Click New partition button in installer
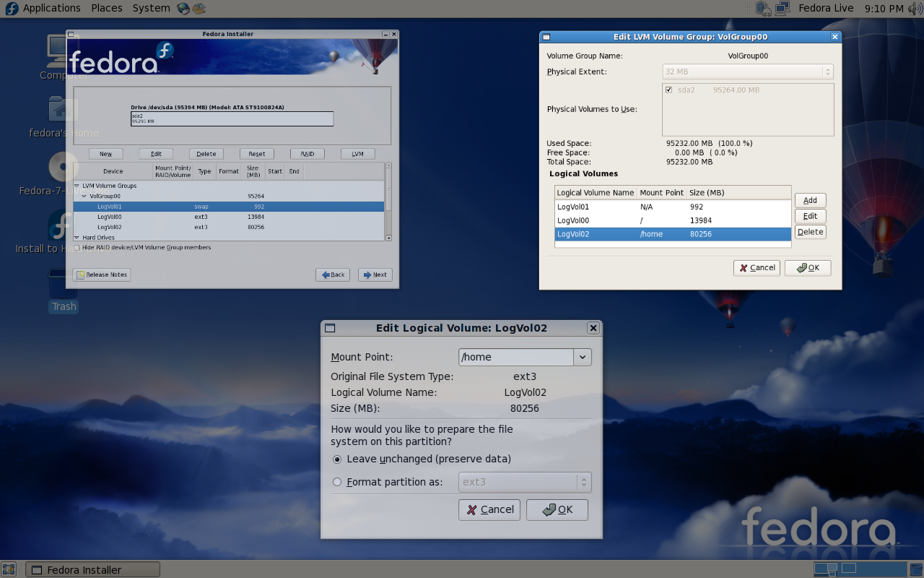The width and height of the screenshot is (924, 578). pyautogui.click(x=105, y=154)
